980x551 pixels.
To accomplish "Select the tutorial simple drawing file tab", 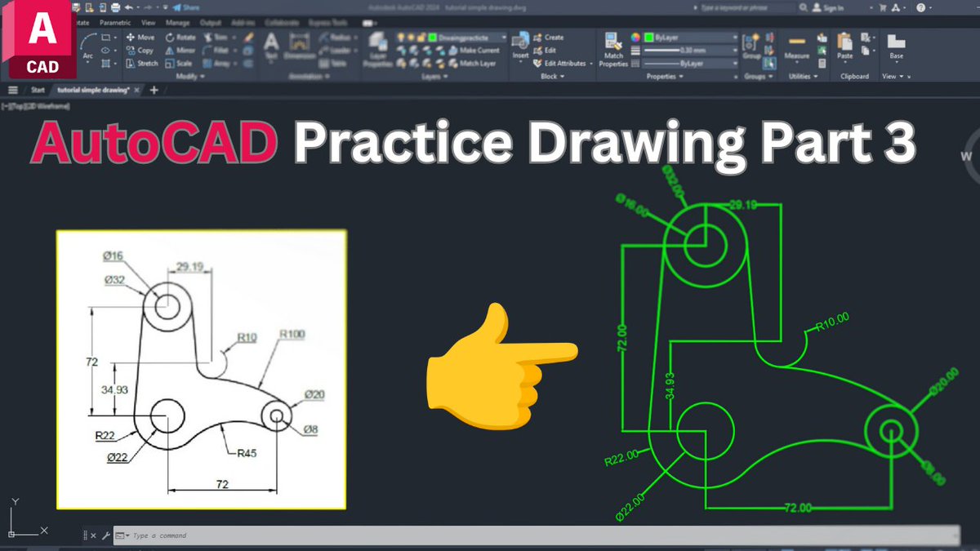I will coord(93,90).
